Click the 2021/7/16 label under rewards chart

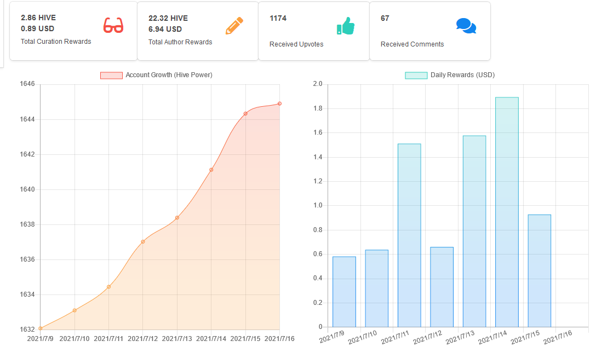(558, 337)
